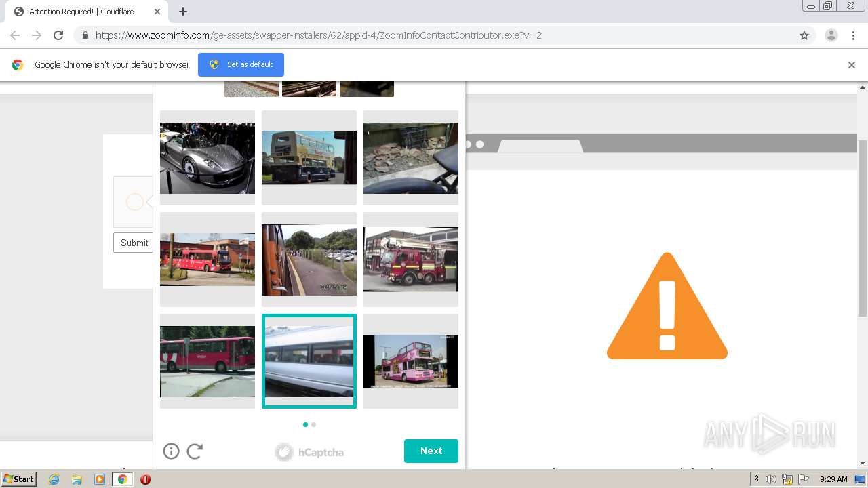Open the Windows Start menu

pos(19,479)
